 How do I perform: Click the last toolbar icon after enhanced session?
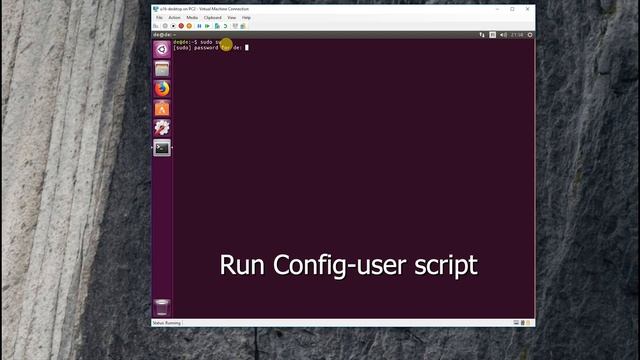(x=243, y=26)
